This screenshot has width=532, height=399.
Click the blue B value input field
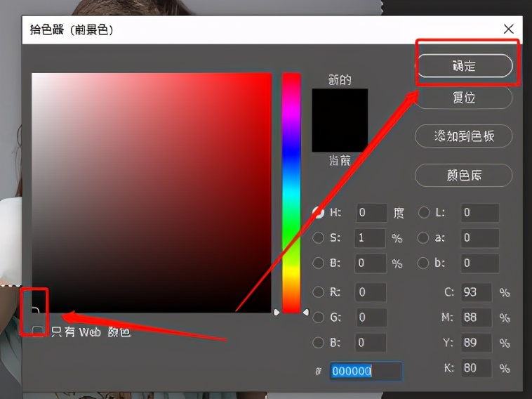(x=371, y=343)
